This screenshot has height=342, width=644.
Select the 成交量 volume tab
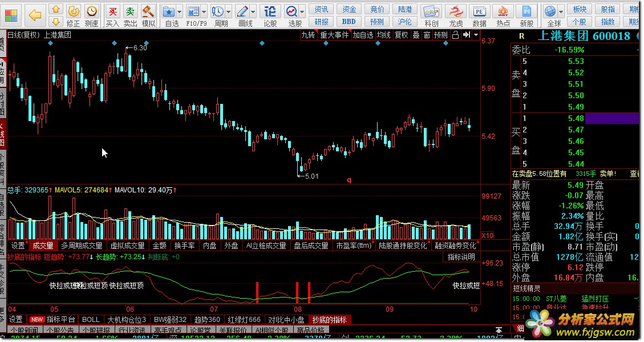[43, 246]
